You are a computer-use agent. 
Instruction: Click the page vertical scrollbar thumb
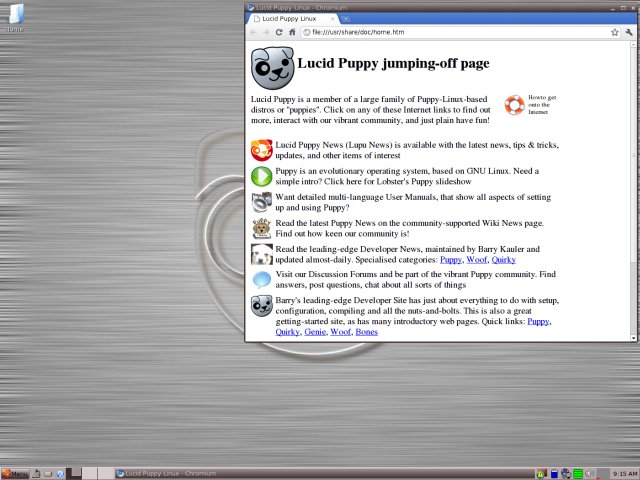click(633, 155)
